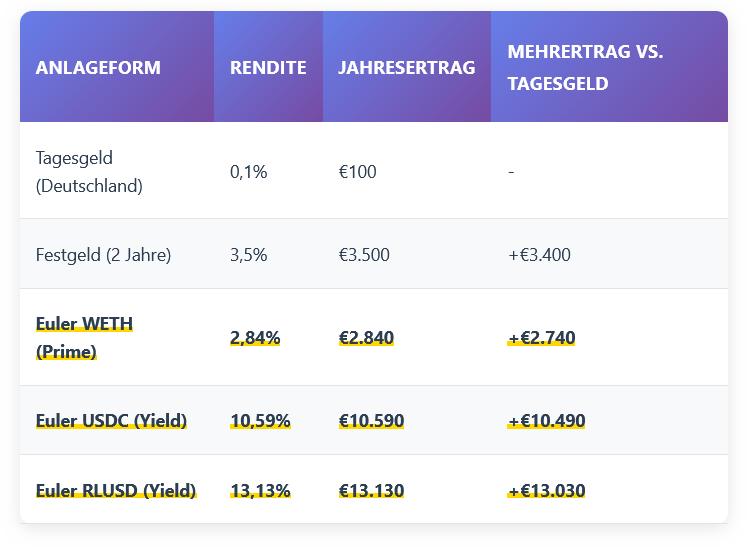Image resolution: width=752 pixels, height=550 pixels.
Task: Click the €13.130 Jahresertrag value
Action: pos(371,491)
